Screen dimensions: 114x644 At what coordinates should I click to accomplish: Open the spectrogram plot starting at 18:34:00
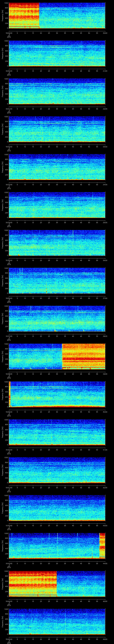tap(57, 205)
